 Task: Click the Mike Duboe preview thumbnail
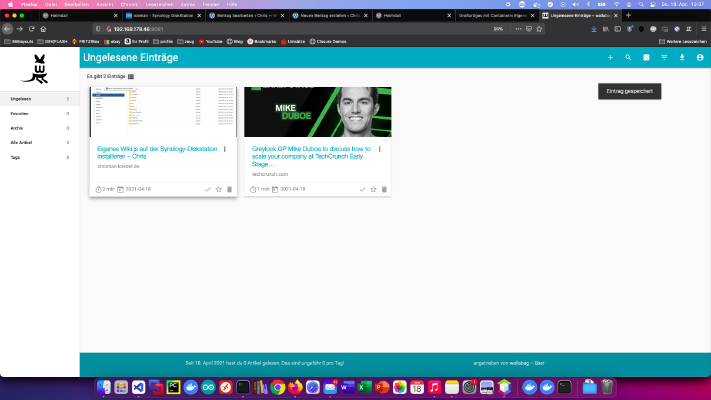click(x=318, y=112)
